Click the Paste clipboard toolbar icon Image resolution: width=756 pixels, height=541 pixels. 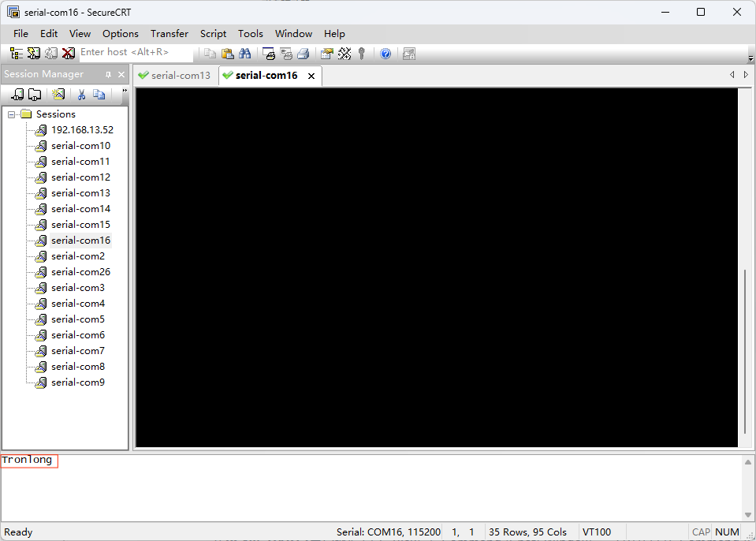[227, 54]
